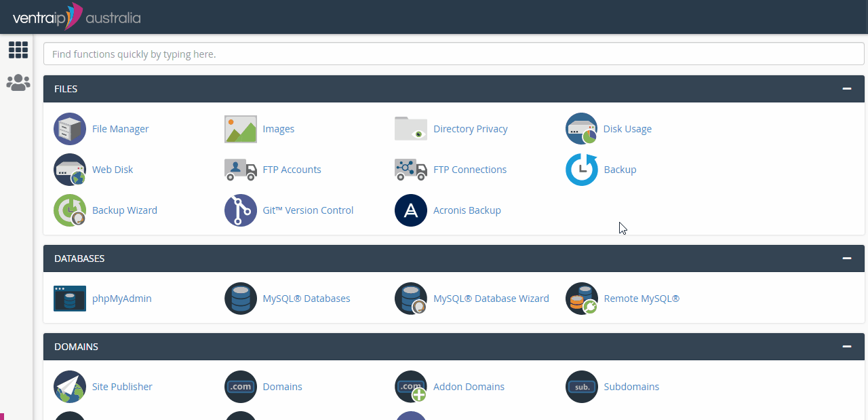Image resolution: width=868 pixels, height=420 pixels.
Task: Collapse the Domains section
Action: point(846,347)
